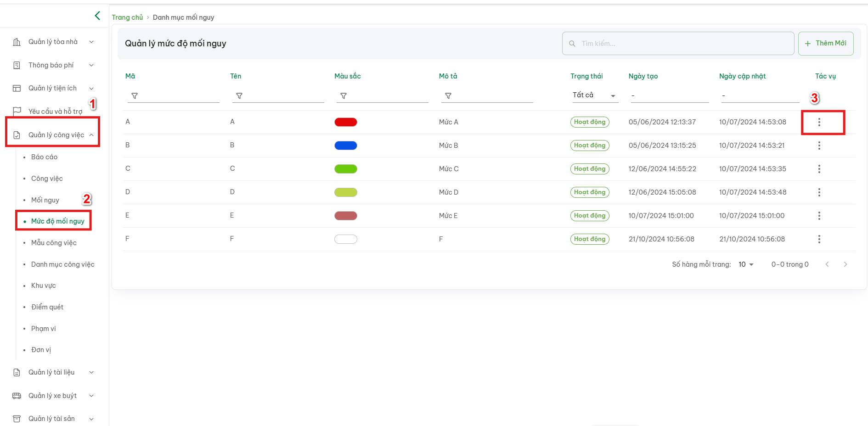
Task: Click the filter icon under Màu sắc column
Action: point(344,96)
